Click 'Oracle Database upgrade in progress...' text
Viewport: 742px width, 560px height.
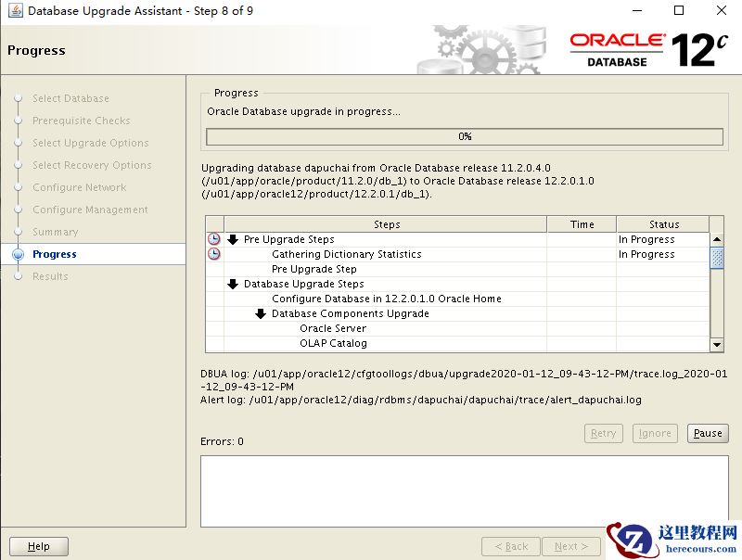click(x=303, y=111)
